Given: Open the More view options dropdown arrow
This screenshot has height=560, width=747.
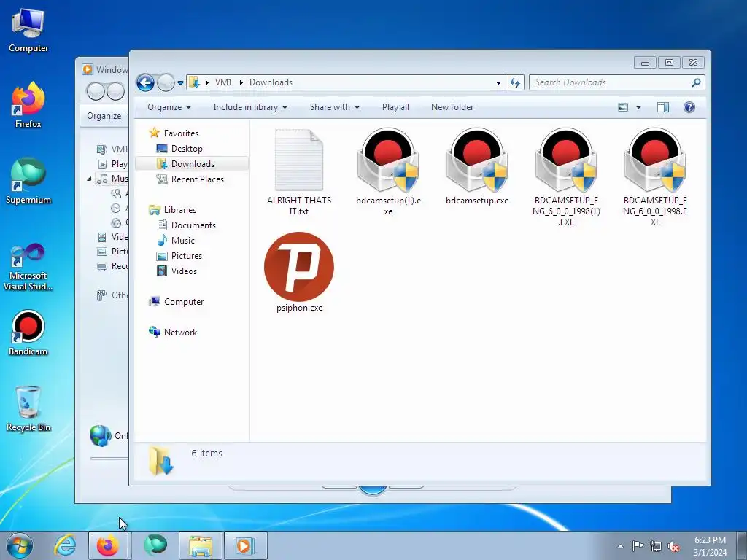Looking at the screenshot, I should (638, 107).
